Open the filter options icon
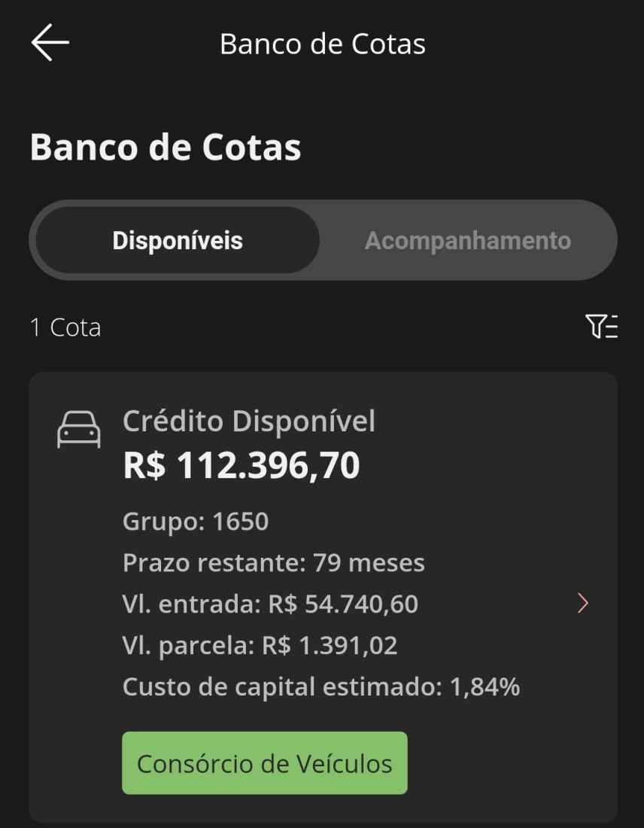This screenshot has width=644, height=828. [601, 327]
